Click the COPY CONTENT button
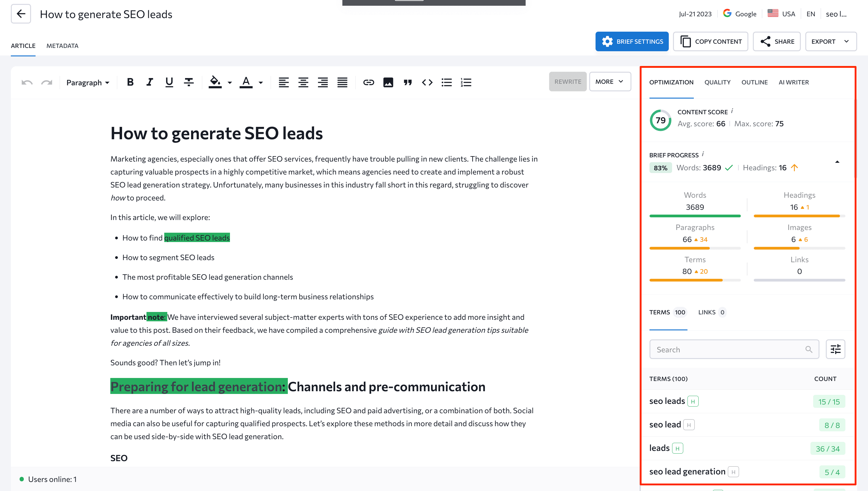This screenshot has width=868, height=491. [x=711, y=41]
